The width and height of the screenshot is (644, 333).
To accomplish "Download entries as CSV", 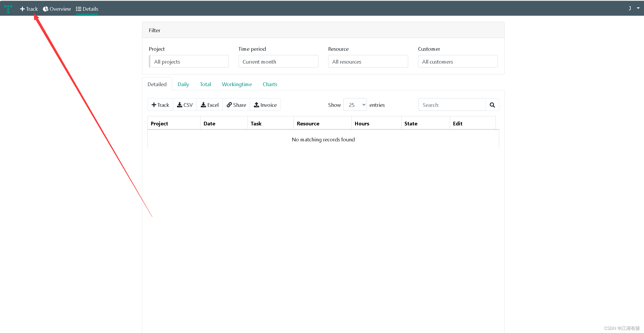I will (x=185, y=105).
